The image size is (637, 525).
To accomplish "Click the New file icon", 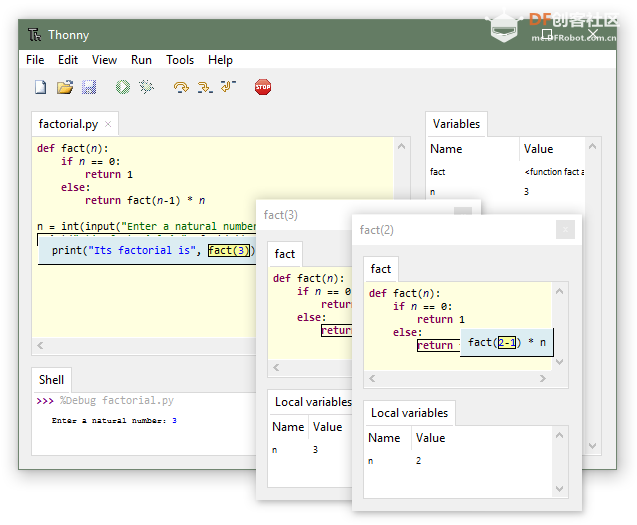I will click(x=41, y=88).
